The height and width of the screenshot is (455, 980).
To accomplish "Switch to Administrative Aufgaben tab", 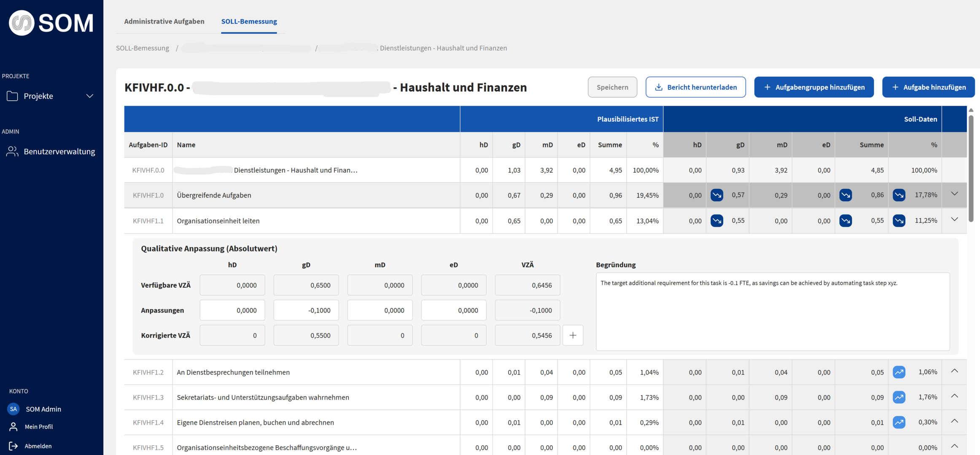I will pyautogui.click(x=164, y=21).
